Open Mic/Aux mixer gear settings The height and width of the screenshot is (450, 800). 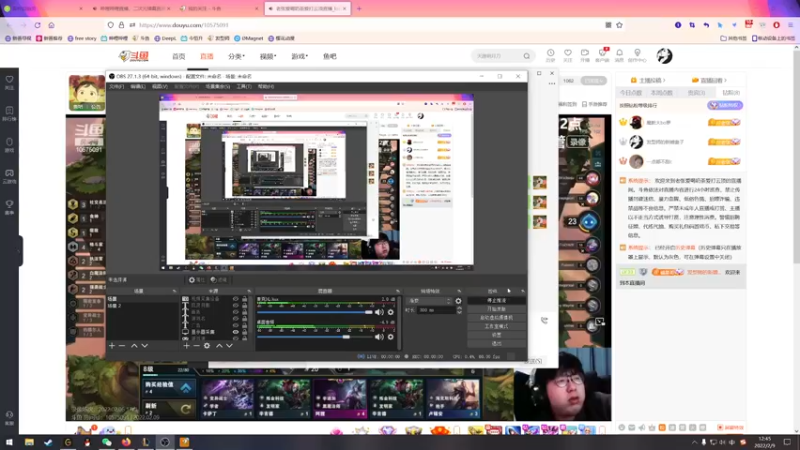[391, 312]
